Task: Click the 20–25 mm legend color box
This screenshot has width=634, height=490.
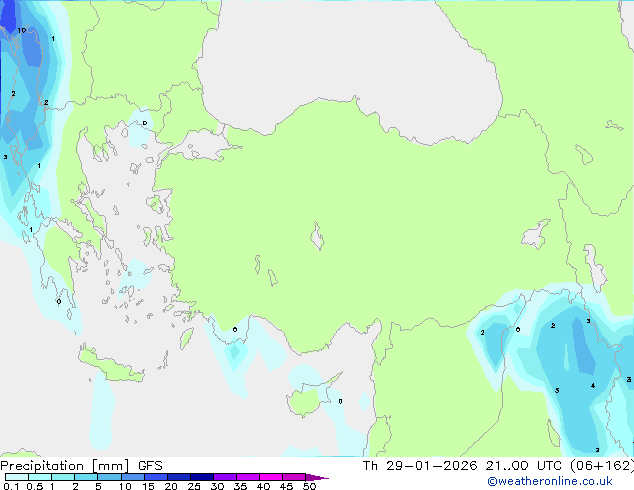Action: [x=178, y=477]
